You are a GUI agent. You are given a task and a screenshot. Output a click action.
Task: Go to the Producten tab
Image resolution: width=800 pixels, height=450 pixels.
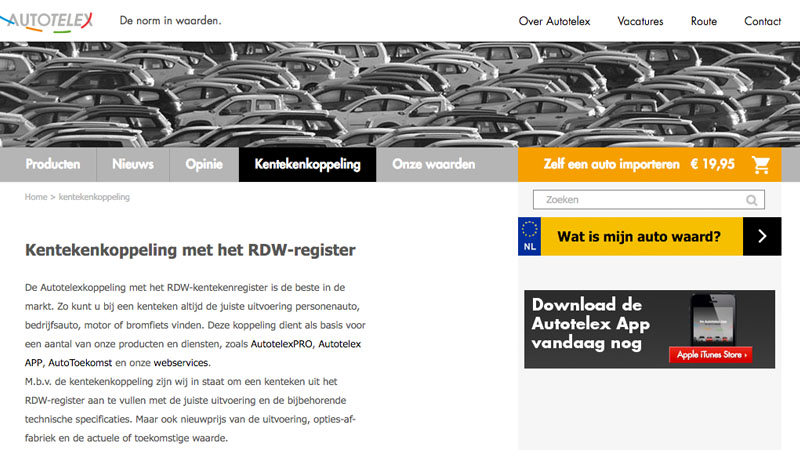tap(53, 164)
